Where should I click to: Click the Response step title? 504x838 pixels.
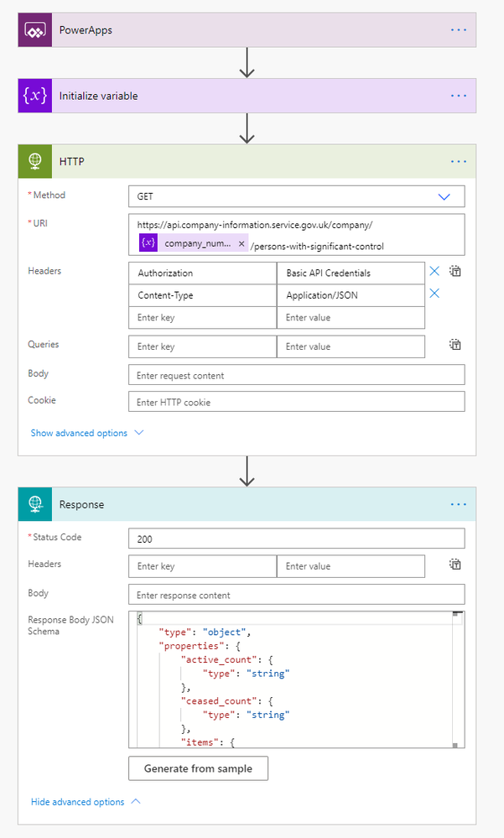(82, 504)
